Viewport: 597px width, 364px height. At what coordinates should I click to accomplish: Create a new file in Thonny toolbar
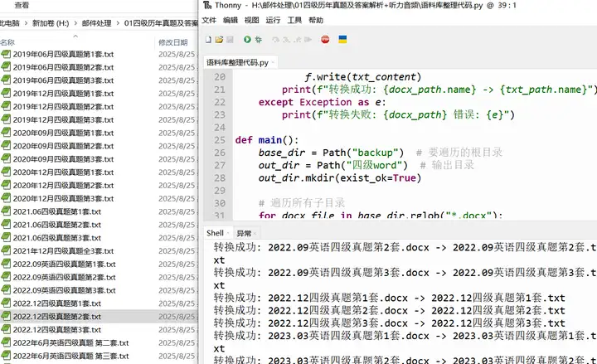click(x=208, y=40)
